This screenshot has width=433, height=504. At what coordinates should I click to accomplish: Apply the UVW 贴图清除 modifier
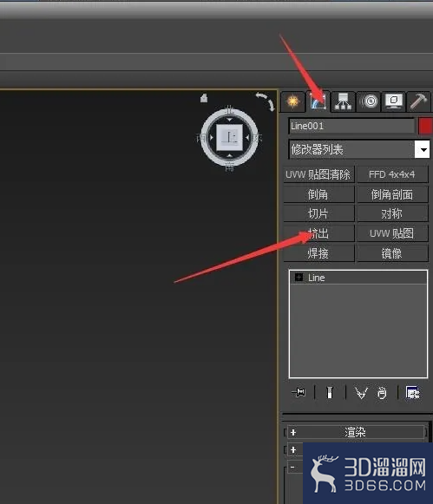coord(318,174)
